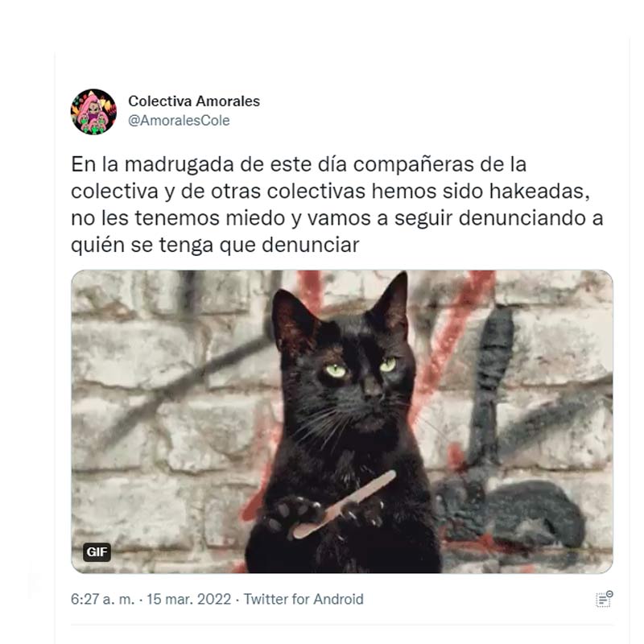
Task: Click the tweet line starting with En la madrugada
Action: 299,164
